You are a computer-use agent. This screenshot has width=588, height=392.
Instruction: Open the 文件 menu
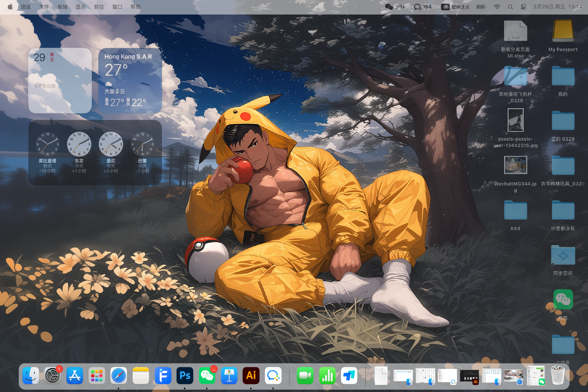(44, 7)
